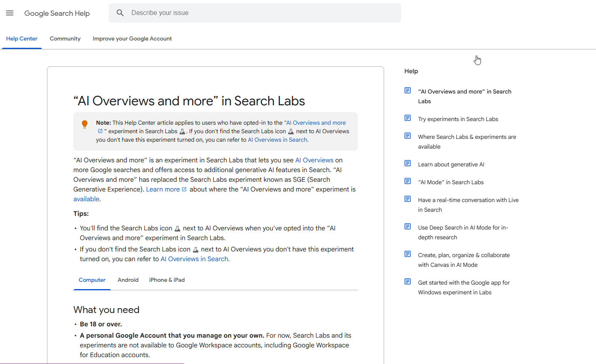
Task: Click the article icon beside "Get started with the Google app"
Action: click(408, 281)
